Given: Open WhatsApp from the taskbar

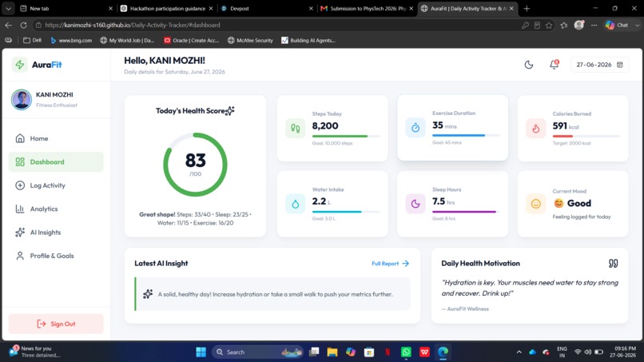Looking at the screenshot, I should pyautogui.click(x=406, y=352).
